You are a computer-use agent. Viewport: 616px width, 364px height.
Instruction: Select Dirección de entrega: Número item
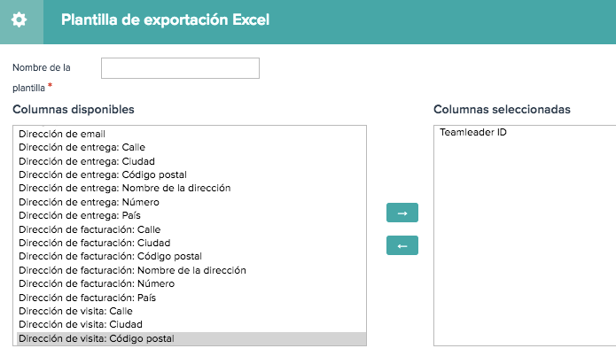pyautogui.click(x=191, y=202)
